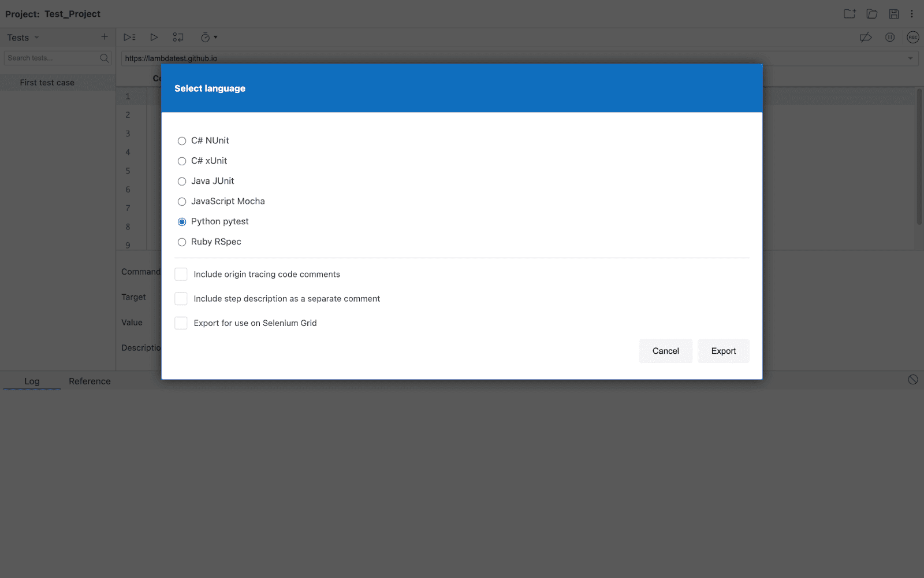Pick the JavaScript Mocha radio button

pyautogui.click(x=182, y=202)
